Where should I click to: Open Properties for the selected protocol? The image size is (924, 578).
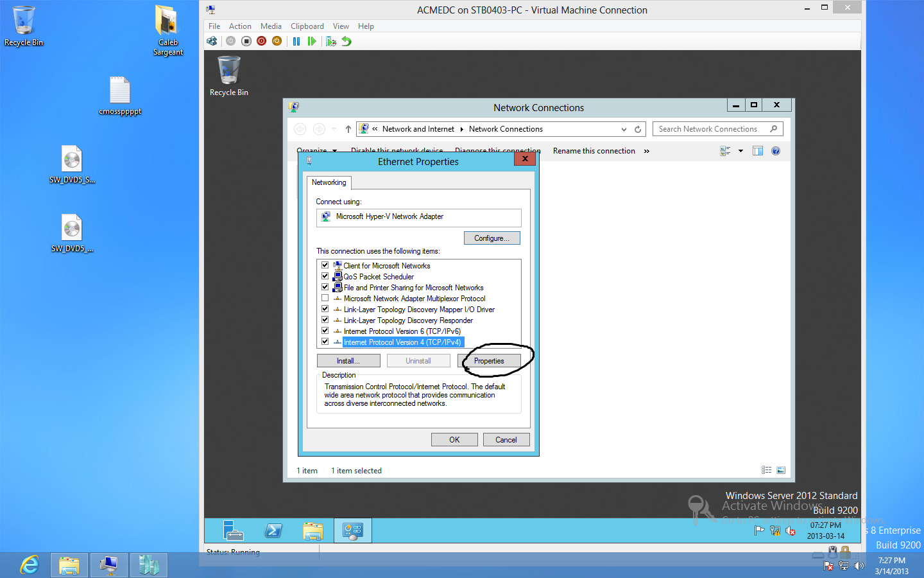pyautogui.click(x=489, y=361)
